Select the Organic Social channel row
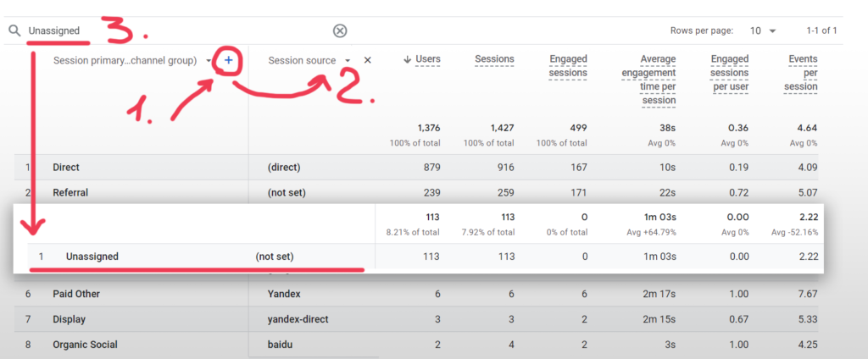 (x=85, y=345)
